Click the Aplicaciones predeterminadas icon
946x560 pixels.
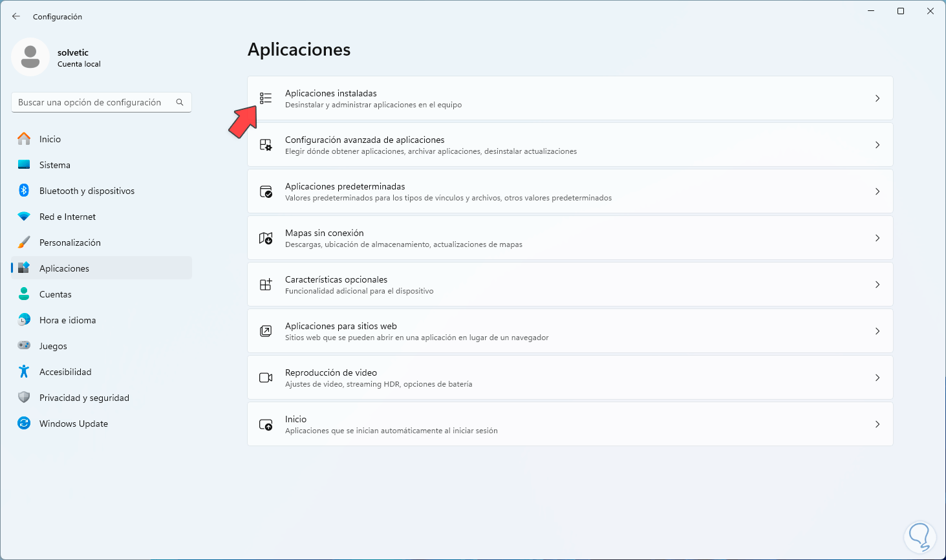(266, 191)
